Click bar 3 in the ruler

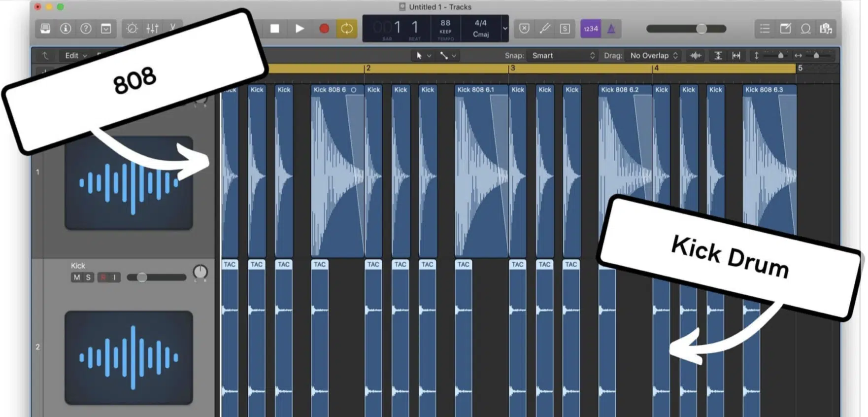512,69
